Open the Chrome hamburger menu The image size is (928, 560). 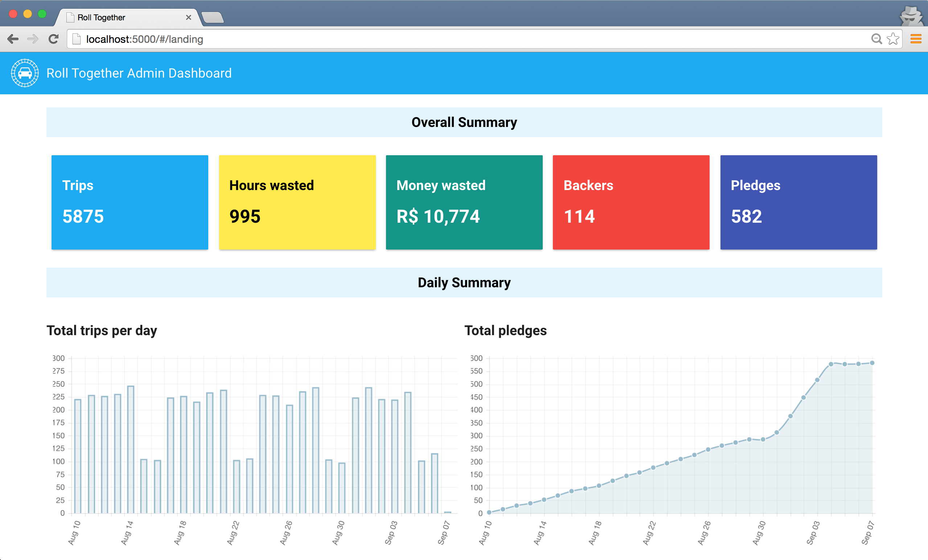[916, 39]
